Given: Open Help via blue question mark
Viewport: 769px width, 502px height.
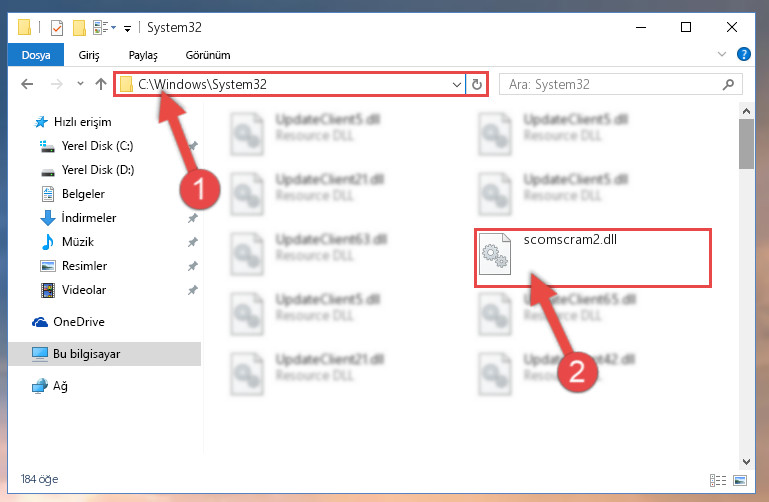Looking at the screenshot, I should click(x=743, y=54).
